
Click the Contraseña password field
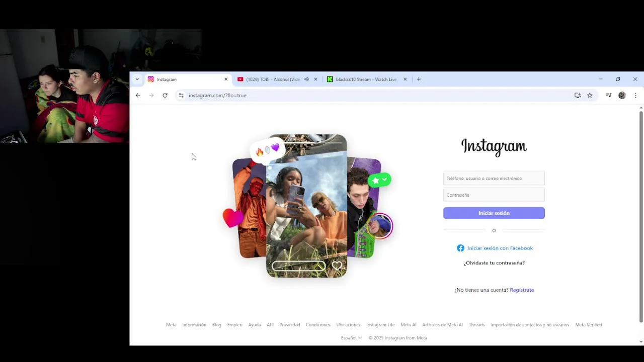[494, 195]
